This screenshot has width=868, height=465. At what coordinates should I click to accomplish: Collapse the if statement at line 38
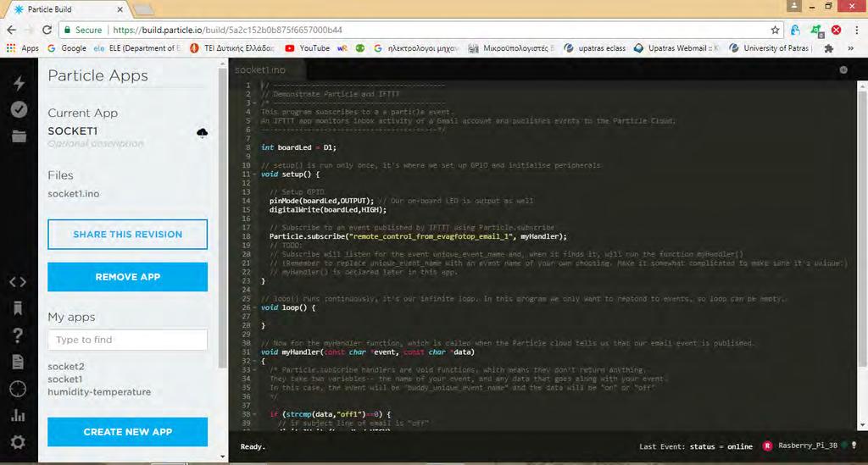[x=254, y=414]
